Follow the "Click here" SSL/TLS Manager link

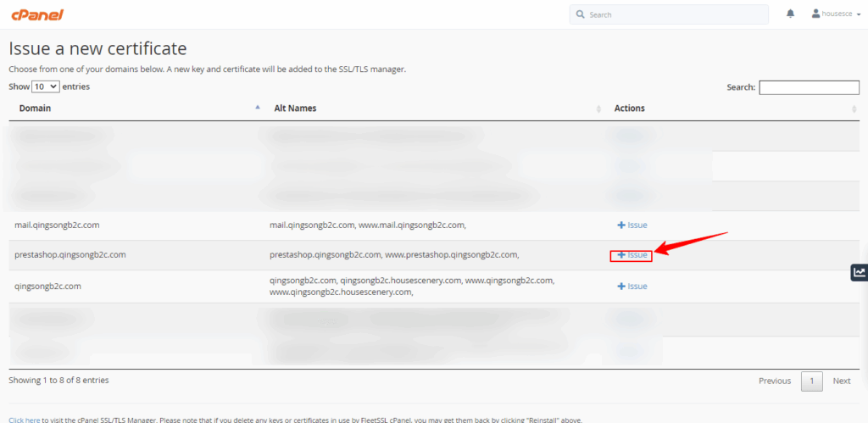[24, 420]
